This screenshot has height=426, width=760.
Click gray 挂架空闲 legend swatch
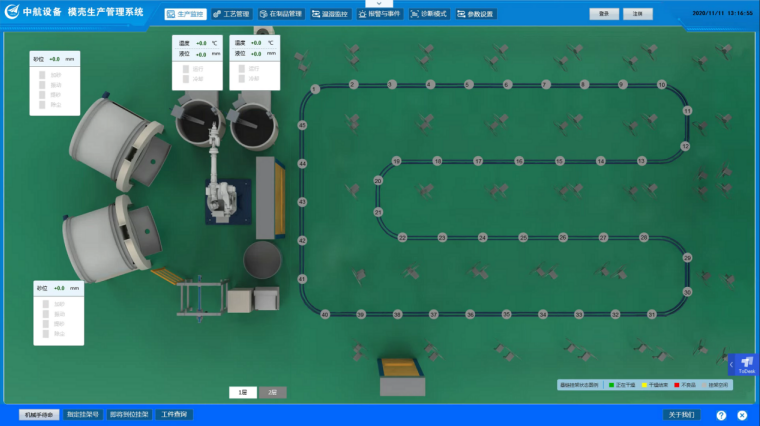tap(705, 385)
